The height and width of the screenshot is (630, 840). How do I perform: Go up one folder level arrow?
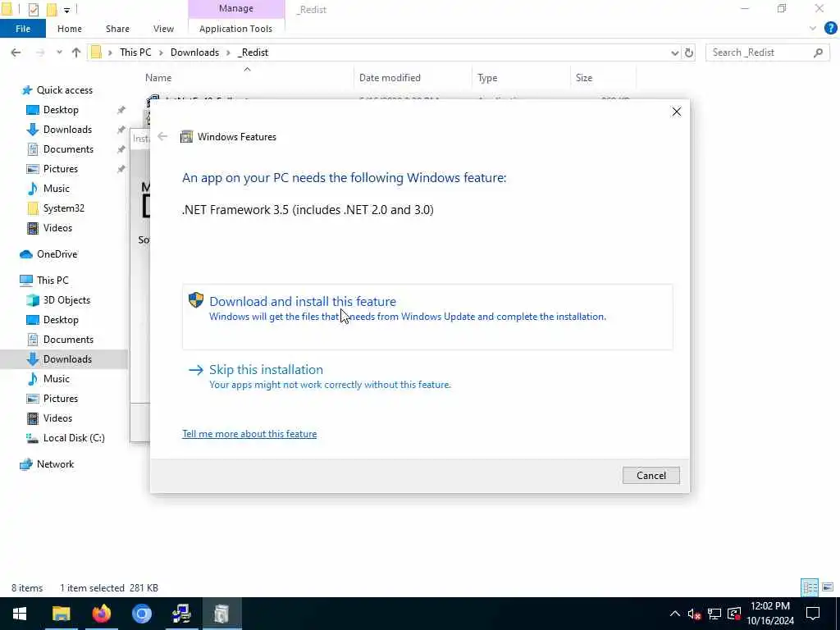pyautogui.click(x=76, y=52)
